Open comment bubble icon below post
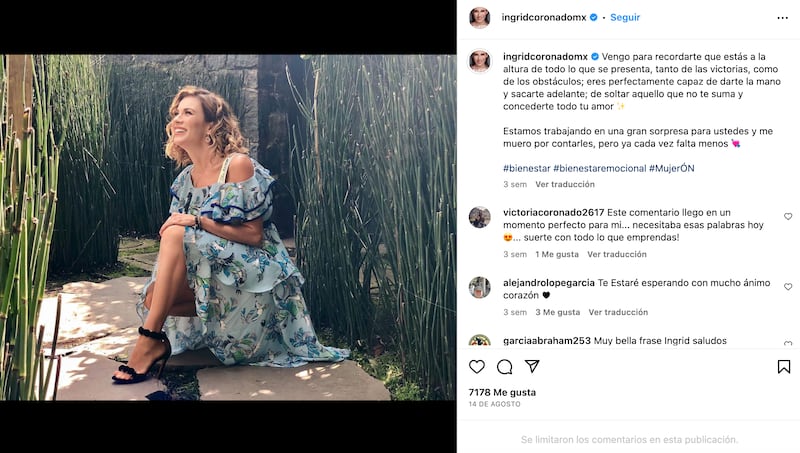This screenshot has width=800, height=453. click(x=504, y=366)
